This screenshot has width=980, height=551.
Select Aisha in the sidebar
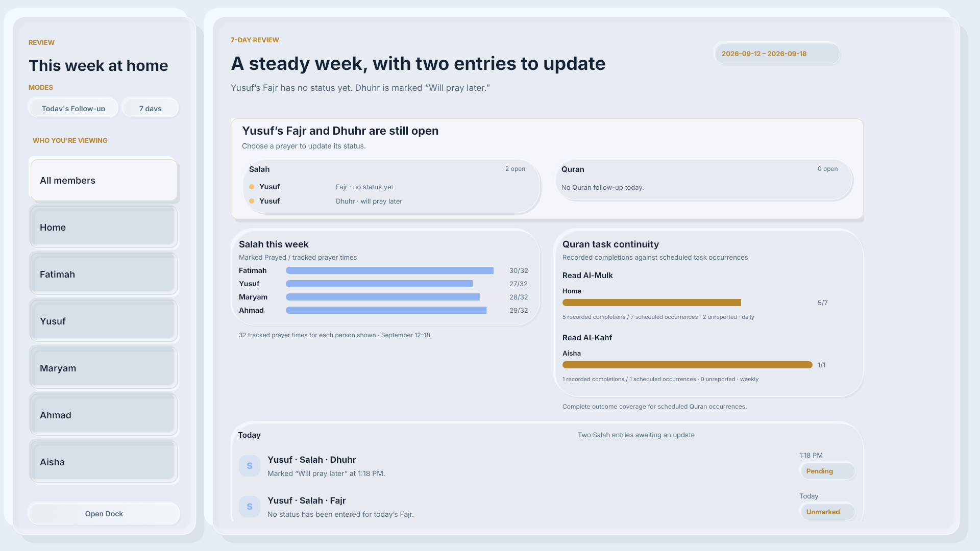(104, 462)
